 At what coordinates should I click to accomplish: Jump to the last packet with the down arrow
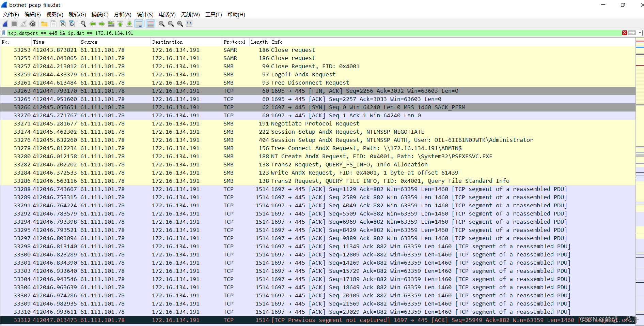(129, 24)
